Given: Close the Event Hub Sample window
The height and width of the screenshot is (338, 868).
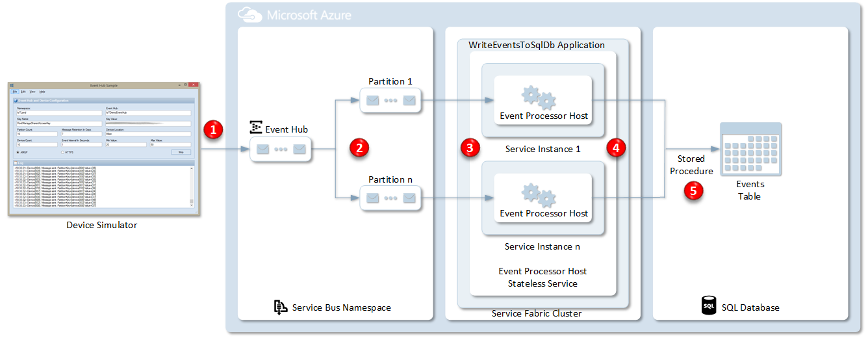Looking at the screenshot, I should coord(194,85).
